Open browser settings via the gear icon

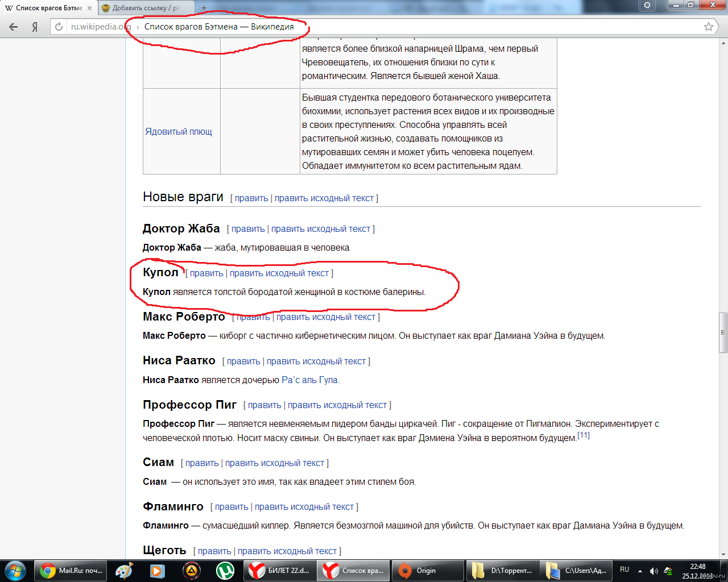(x=647, y=5)
